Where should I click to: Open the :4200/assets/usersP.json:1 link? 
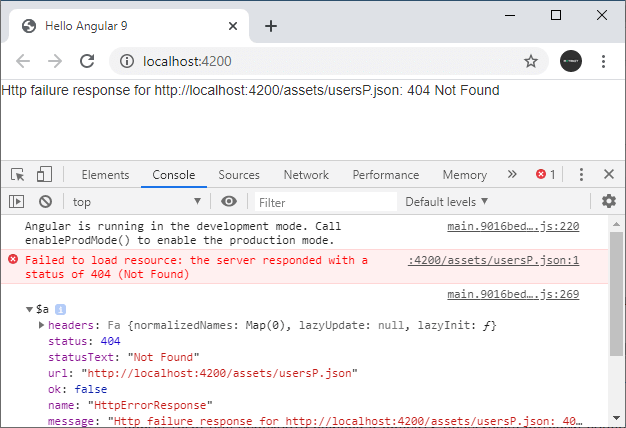coord(493,260)
